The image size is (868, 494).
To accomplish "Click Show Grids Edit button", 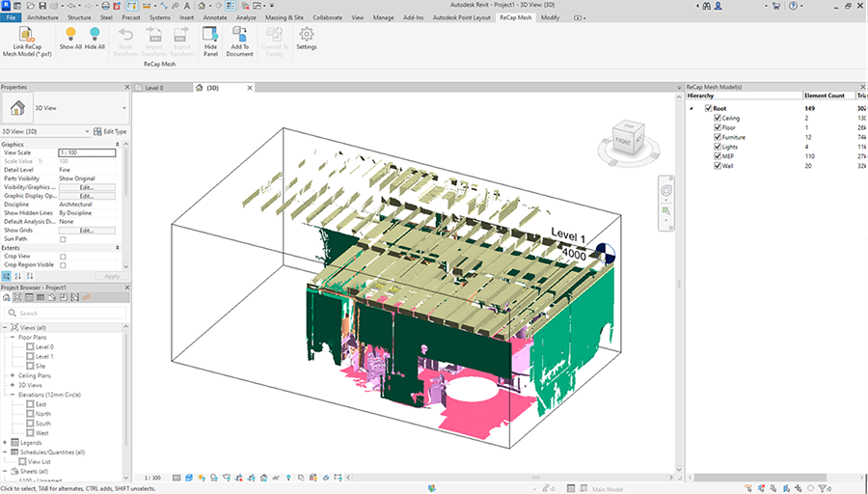I will (87, 231).
